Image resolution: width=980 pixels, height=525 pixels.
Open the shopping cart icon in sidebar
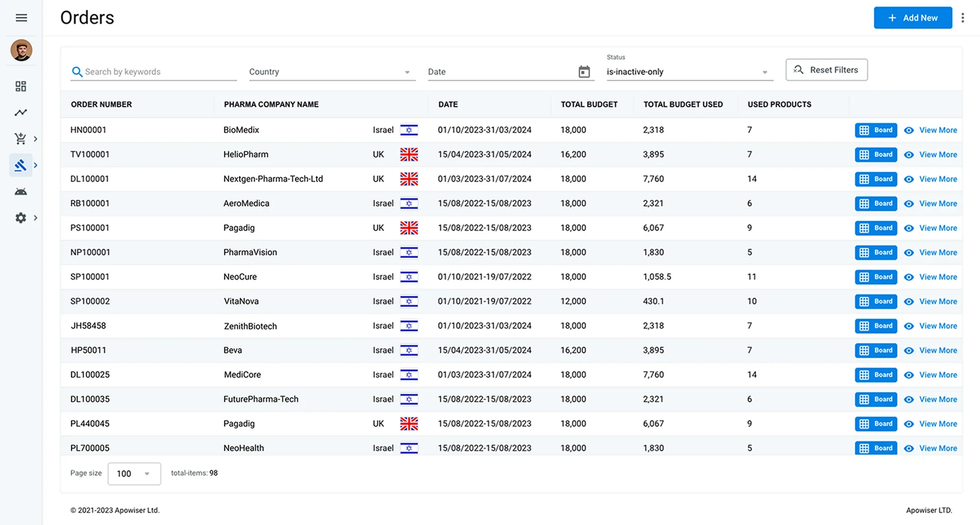pyautogui.click(x=21, y=139)
